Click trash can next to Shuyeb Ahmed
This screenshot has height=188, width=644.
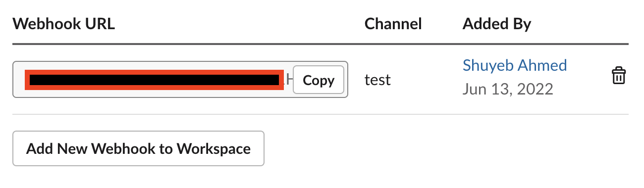point(618,77)
